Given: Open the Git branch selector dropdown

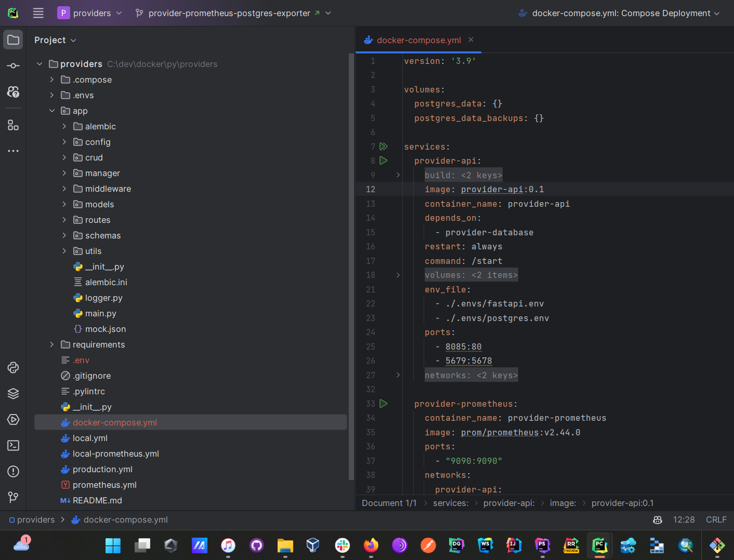Looking at the screenshot, I should pos(233,13).
